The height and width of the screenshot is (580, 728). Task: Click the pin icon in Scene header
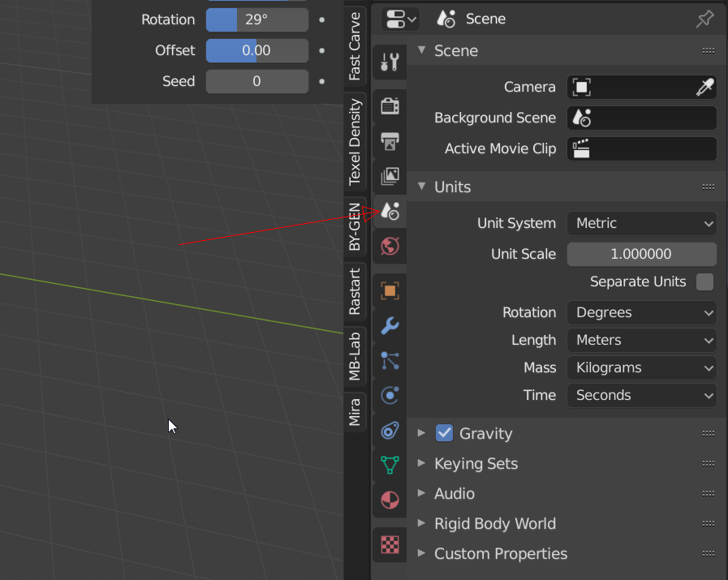coord(704,19)
